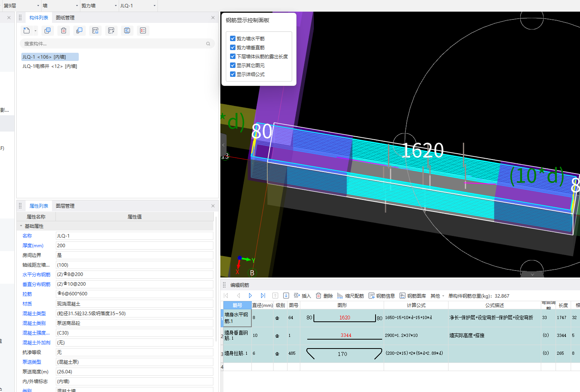
Task: Click formula 2900+1.2*37*10 cell
Action: [416, 335]
